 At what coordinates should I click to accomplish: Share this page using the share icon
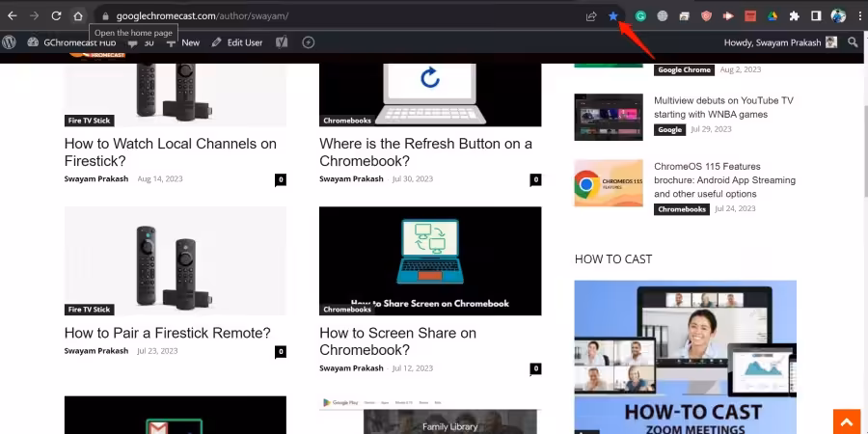[591, 16]
